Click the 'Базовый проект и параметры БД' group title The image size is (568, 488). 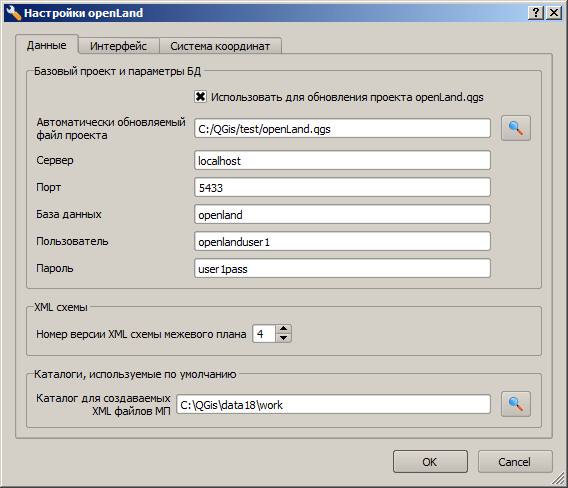click(x=117, y=71)
